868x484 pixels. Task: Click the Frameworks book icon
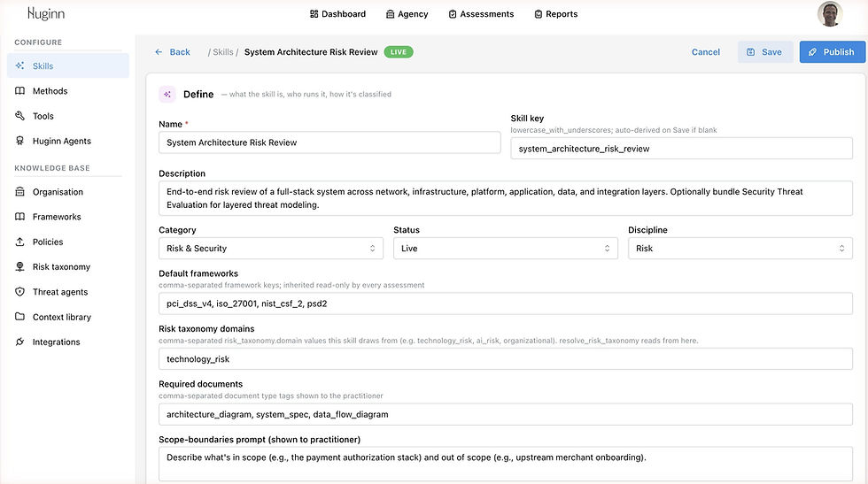[x=19, y=216]
